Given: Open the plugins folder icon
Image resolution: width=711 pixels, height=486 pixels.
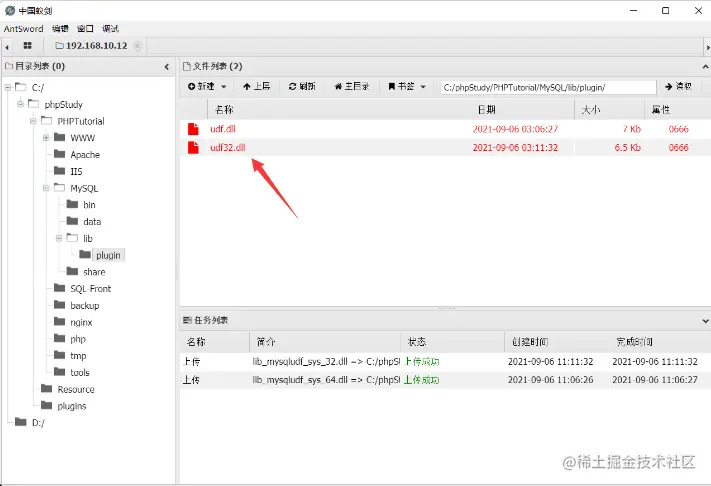Looking at the screenshot, I should point(47,405).
